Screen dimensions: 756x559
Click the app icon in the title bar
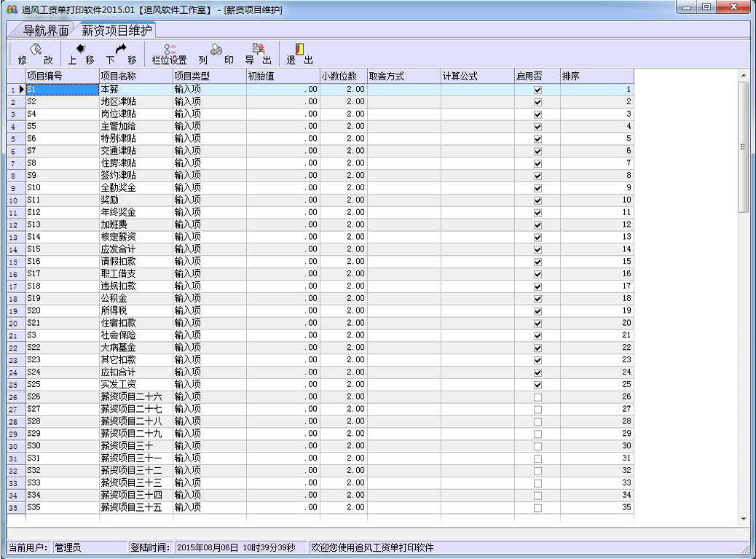pyautogui.click(x=12, y=9)
